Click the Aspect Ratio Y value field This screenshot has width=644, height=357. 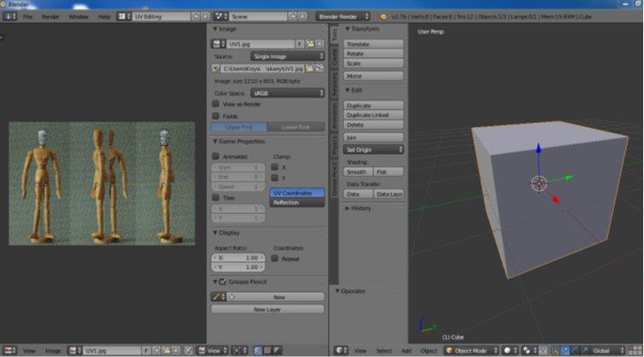(x=238, y=267)
